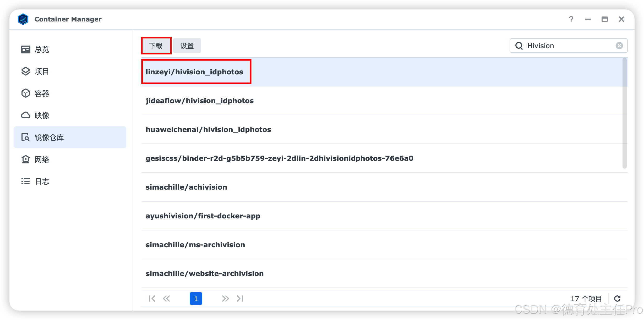Clear the Hivision search text
This screenshot has width=644, height=320.
click(x=619, y=46)
